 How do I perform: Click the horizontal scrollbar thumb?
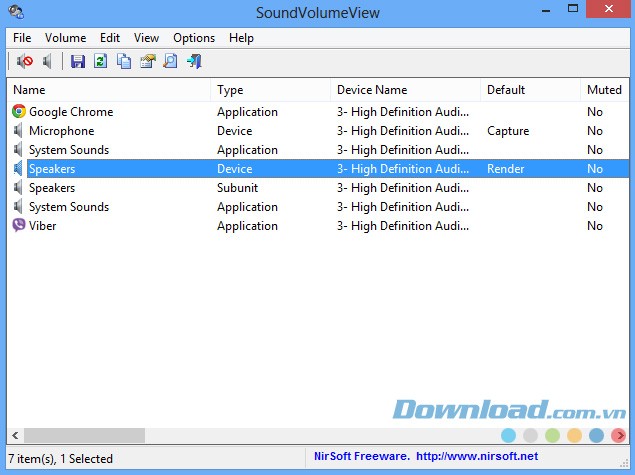(85, 436)
